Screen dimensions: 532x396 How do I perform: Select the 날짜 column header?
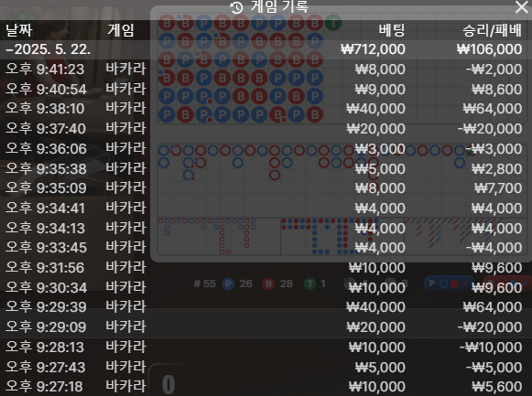[x=18, y=30]
